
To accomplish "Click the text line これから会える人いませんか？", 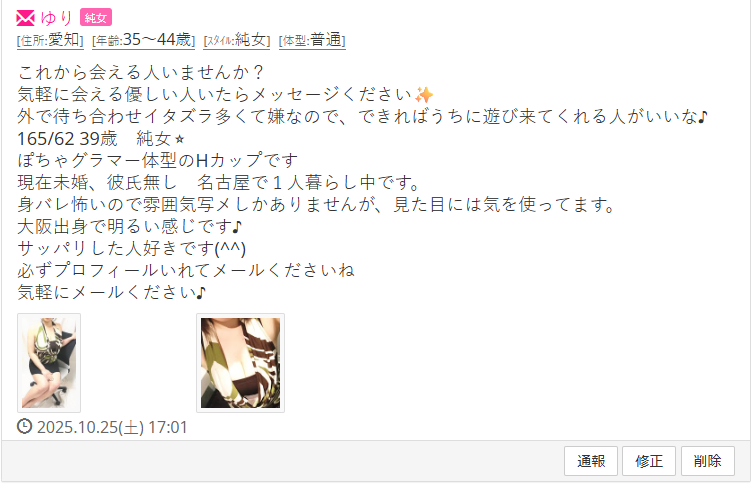I will 142,72.
